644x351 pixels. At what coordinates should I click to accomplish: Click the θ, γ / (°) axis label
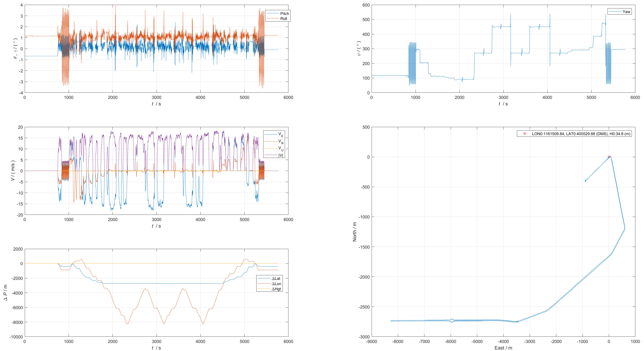click(15, 48)
